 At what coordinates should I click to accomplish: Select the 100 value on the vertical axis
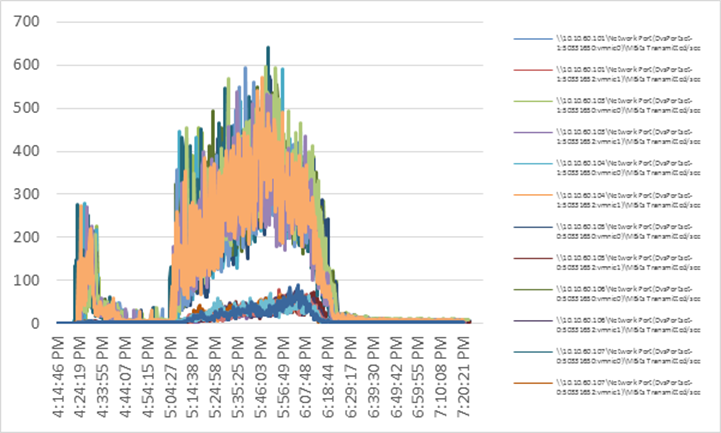pyautogui.click(x=26, y=280)
